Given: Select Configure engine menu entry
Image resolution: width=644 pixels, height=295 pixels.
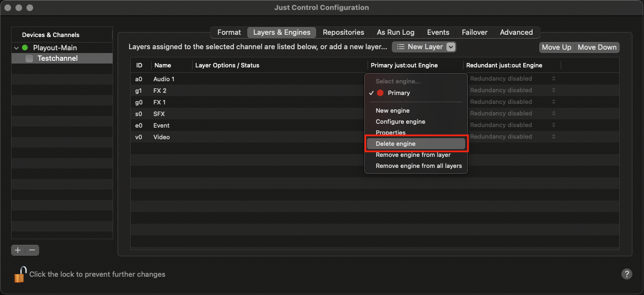Looking at the screenshot, I should pyautogui.click(x=416, y=122).
